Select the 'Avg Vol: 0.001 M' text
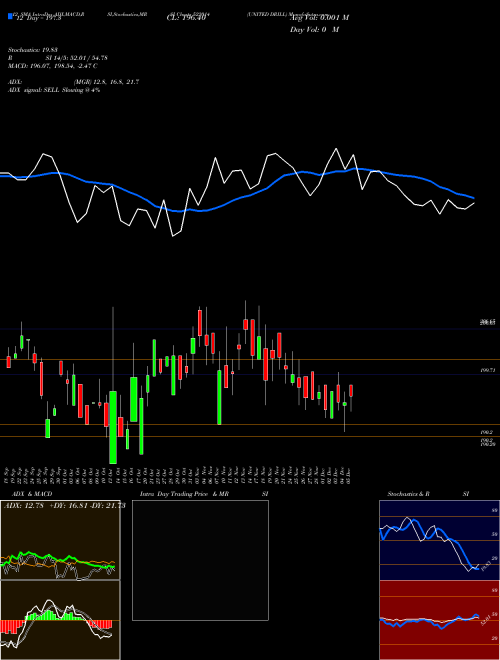 pyautogui.click(x=319, y=18)
